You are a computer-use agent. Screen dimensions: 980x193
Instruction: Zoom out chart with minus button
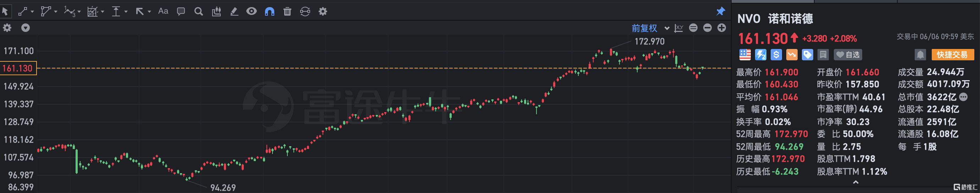pyautogui.click(x=707, y=28)
